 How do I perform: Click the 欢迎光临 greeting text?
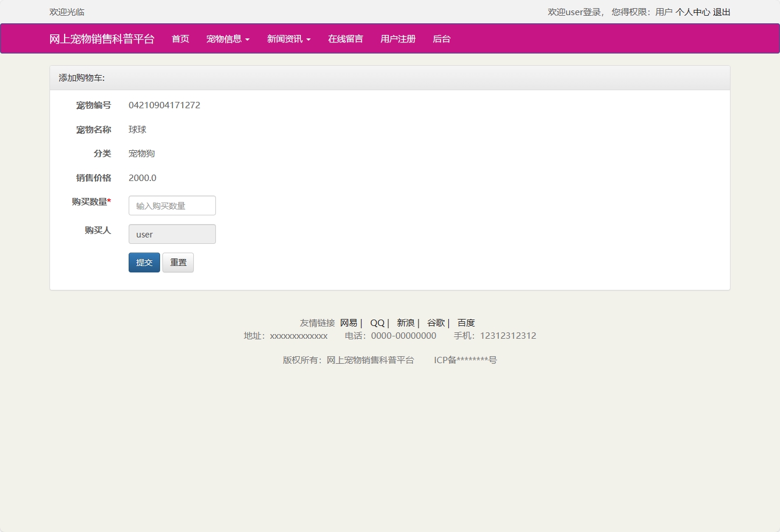(67, 12)
